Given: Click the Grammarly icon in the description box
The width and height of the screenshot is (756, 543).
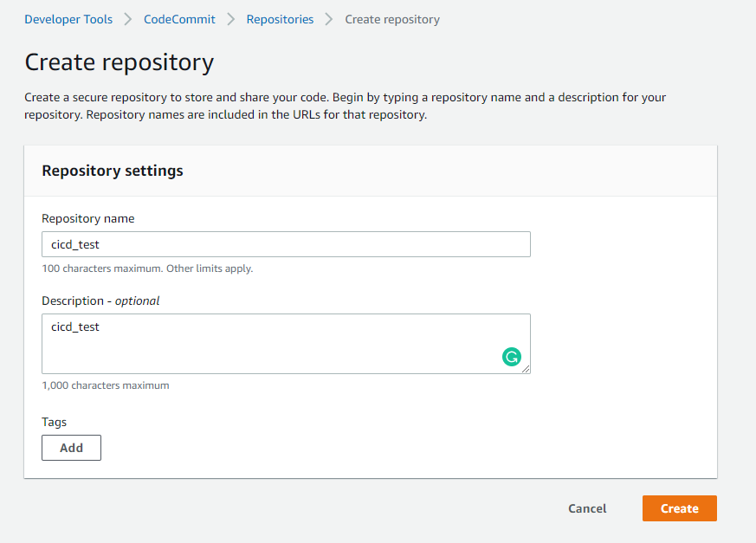Looking at the screenshot, I should tap(512, 357).
